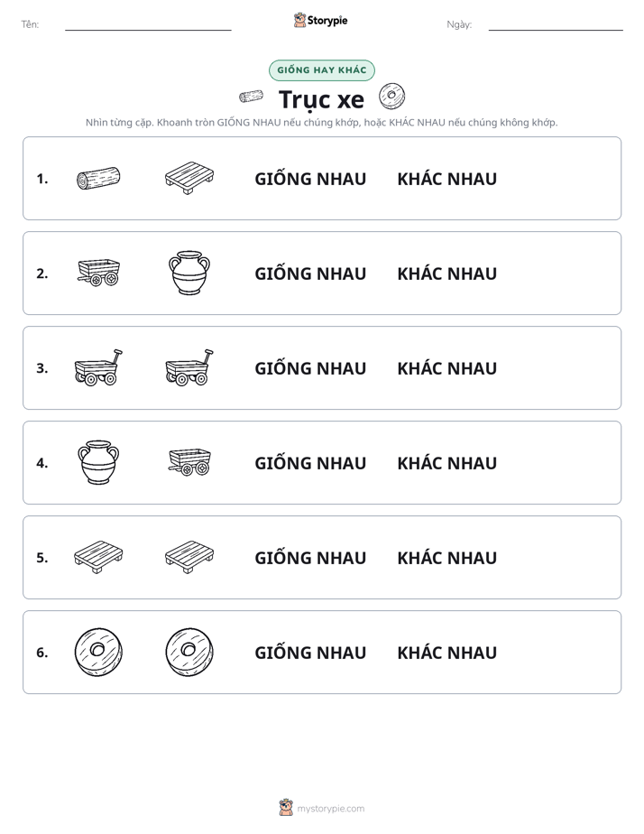The height and width of the screenshot is (834, 644).
Task: Click the GIỐNG HAY KHÁC badge
Action: point(322,70)
